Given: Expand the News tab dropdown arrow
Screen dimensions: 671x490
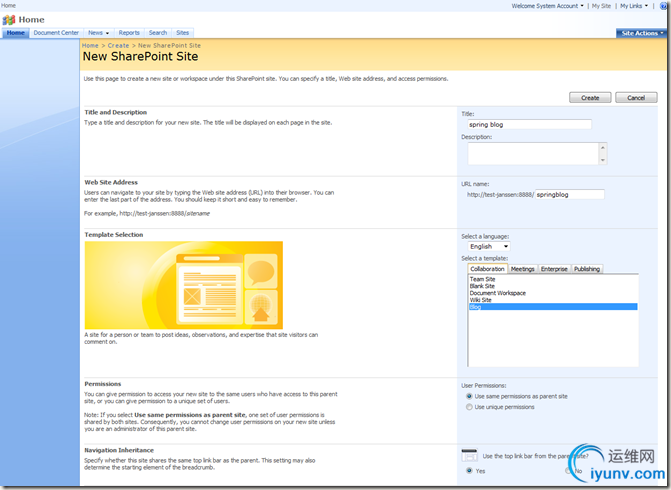Looking at the screenshot, I should (107, 33).
